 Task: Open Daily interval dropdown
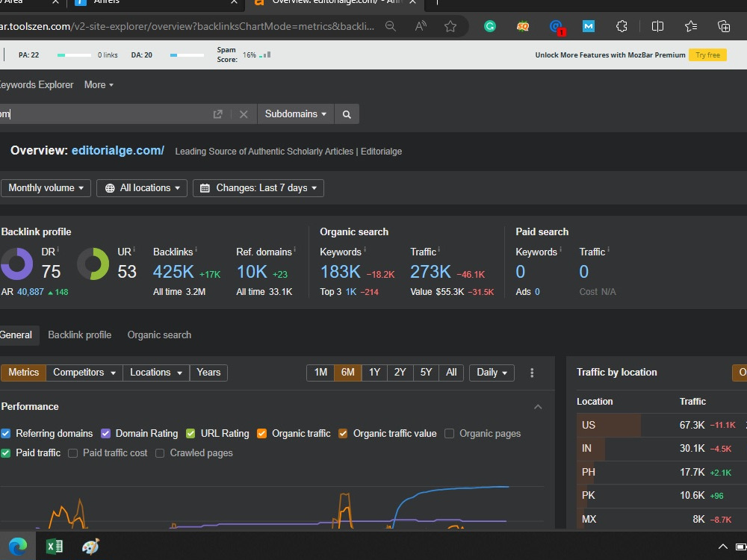point(492,373)
